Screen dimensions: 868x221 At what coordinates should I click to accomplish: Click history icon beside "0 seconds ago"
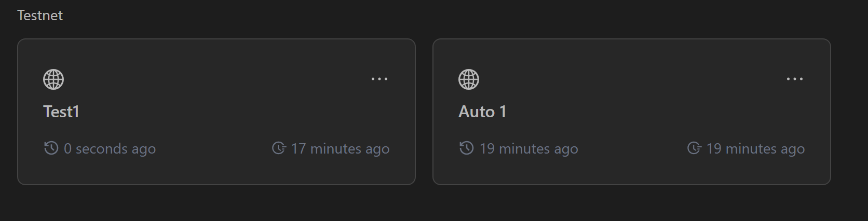click(51, 148)
